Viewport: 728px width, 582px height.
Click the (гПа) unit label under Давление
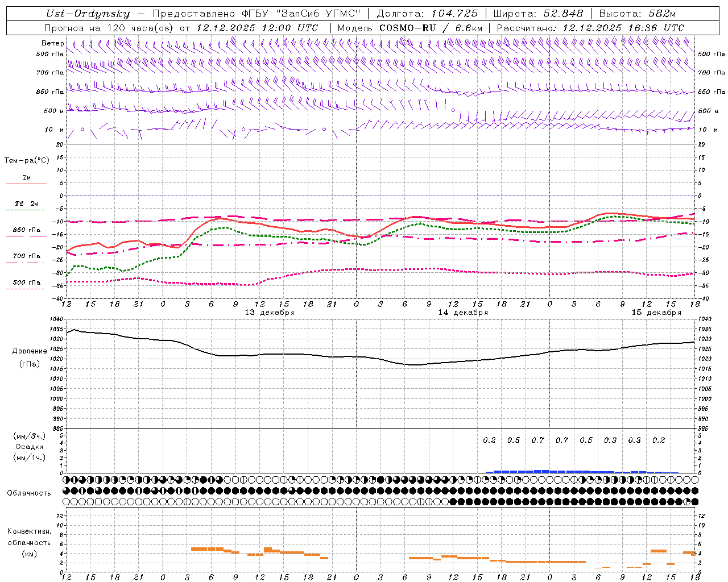(30, 364)
